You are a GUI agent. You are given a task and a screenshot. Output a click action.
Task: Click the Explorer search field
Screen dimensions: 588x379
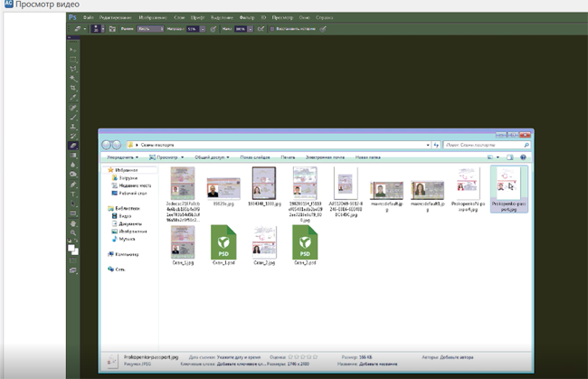(x=487, y=145)
